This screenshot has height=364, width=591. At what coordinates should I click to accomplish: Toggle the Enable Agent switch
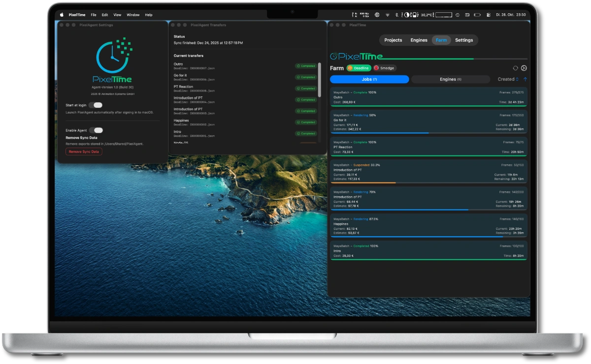(x=97, y=130)
